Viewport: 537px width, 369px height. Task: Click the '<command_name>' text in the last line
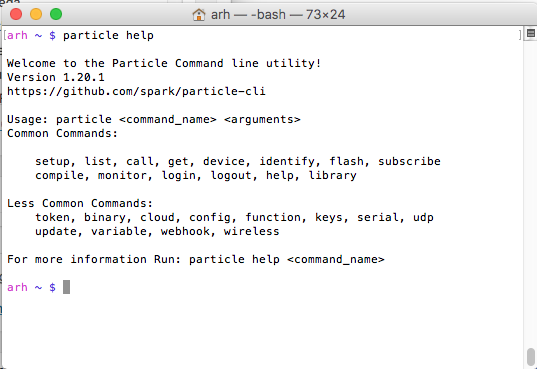pyautogui.click(x=336, y=259)
